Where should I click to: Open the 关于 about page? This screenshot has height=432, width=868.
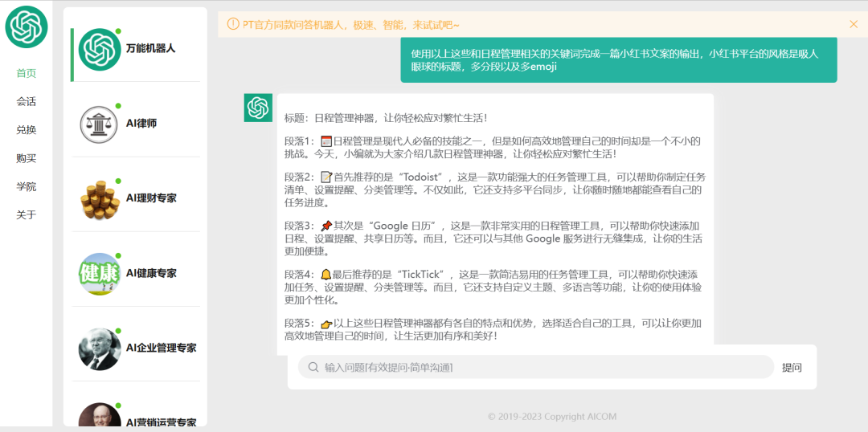(x=26, y=214)
